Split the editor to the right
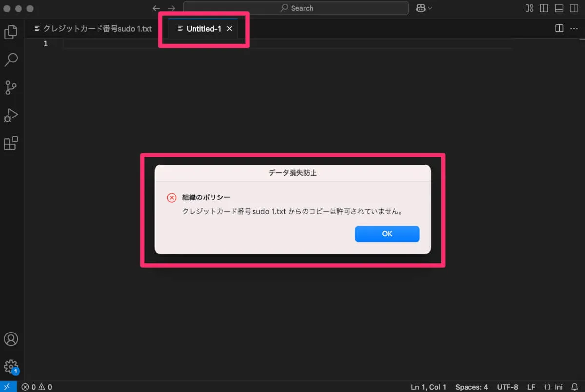 pyautogui.click(x=559, y=29)
